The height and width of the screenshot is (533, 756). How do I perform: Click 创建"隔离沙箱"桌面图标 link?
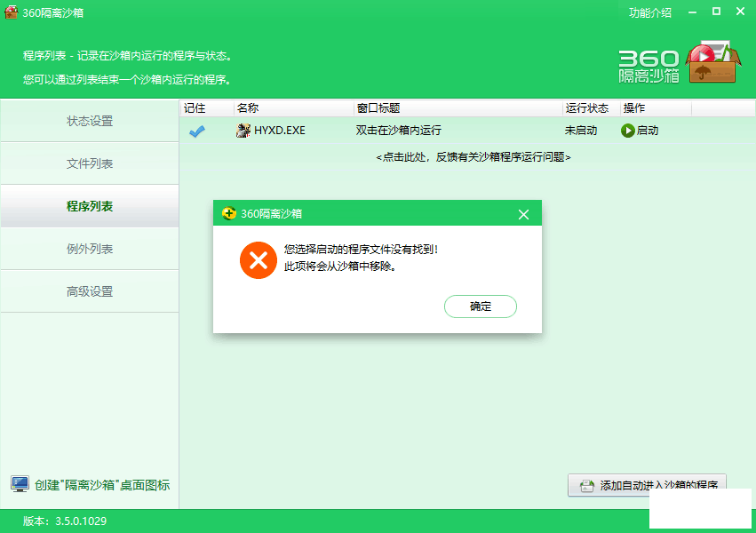pos(102,485)
